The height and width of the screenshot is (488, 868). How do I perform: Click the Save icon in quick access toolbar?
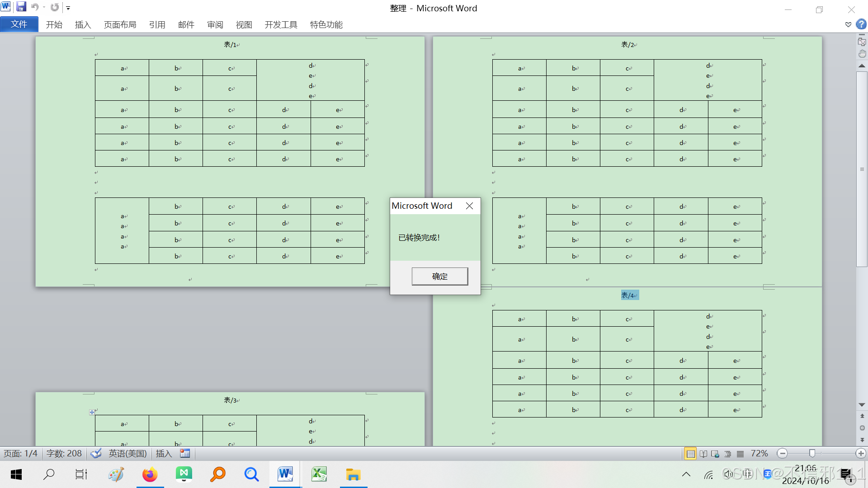(x=21, y=7)
